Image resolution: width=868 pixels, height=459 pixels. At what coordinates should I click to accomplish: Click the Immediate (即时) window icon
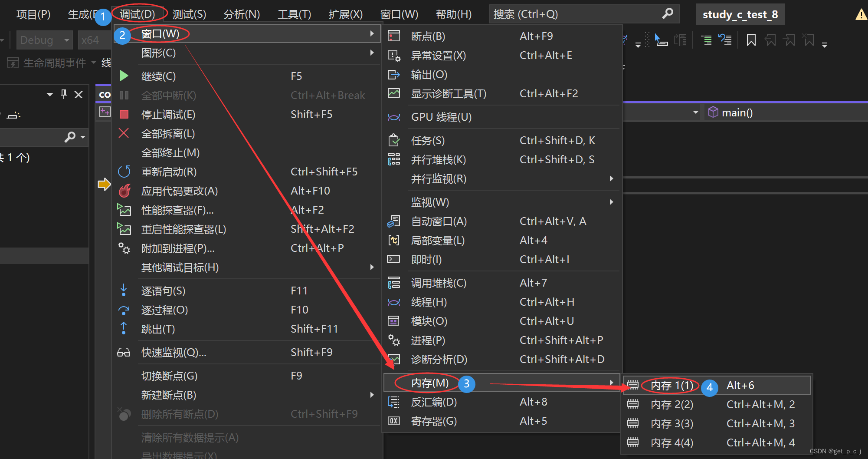[393, 259]
